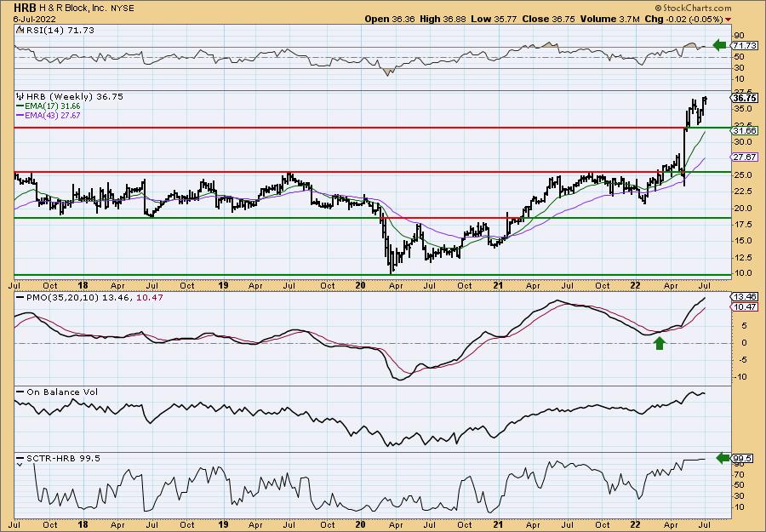
Task: Click the company name H & R Block, Inc.
Action: pos(73,8)
